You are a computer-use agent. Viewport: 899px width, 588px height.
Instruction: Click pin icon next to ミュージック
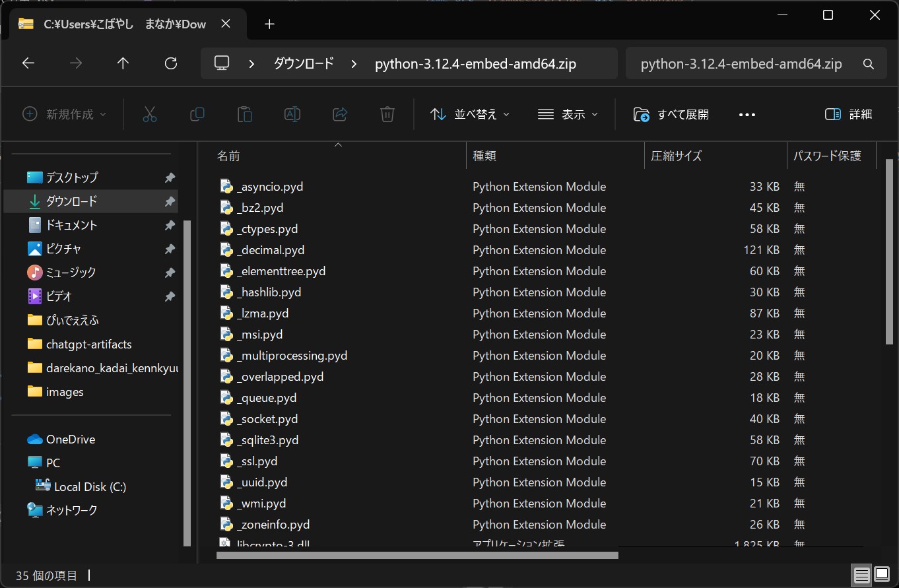coord(170,273)
